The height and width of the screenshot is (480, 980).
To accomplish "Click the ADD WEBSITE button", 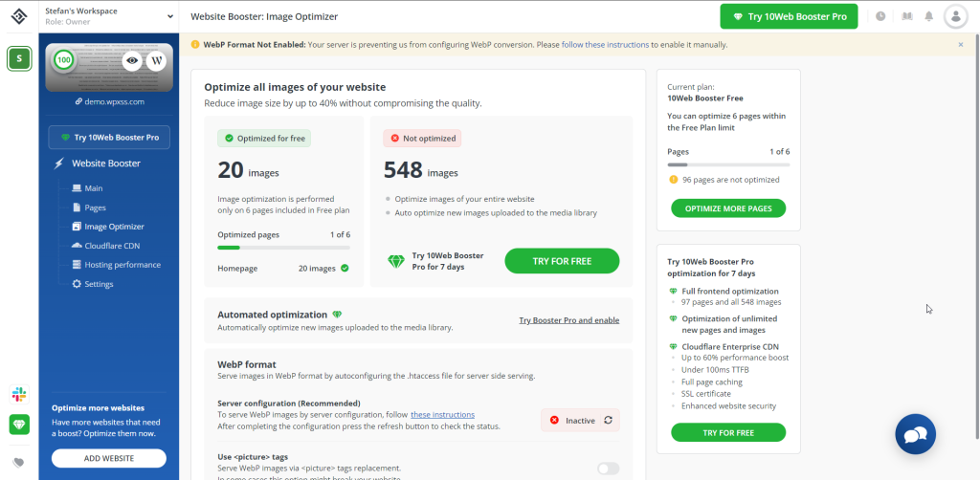I will pyautogui.click(x=109, y=458).
